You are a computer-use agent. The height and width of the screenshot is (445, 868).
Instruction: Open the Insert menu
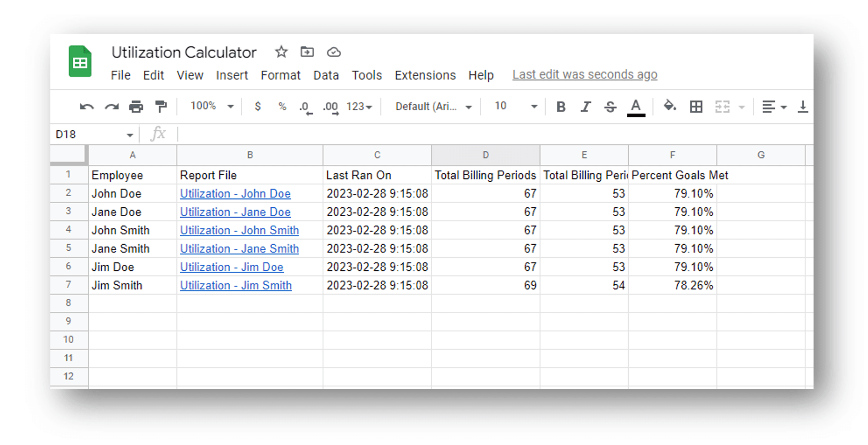232,75
